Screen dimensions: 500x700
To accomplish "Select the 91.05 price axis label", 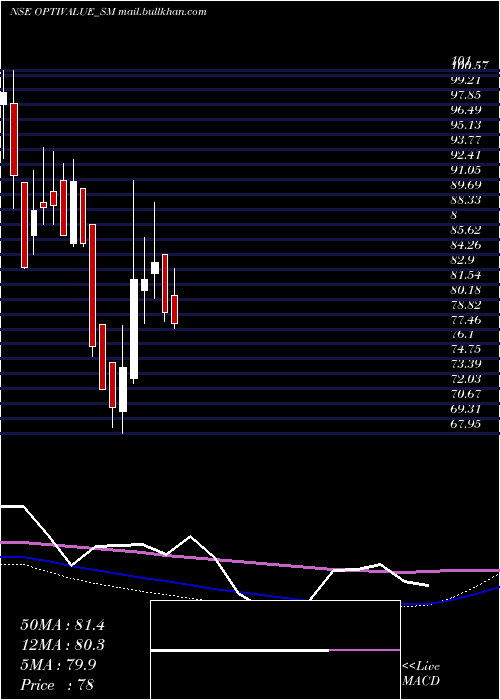I will (467, 170).
